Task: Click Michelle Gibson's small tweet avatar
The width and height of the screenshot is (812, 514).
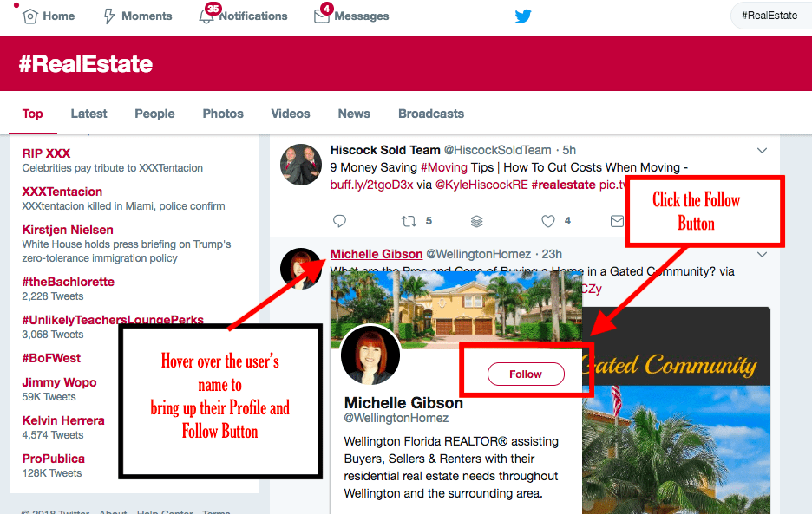Action: tap(300, 268)
